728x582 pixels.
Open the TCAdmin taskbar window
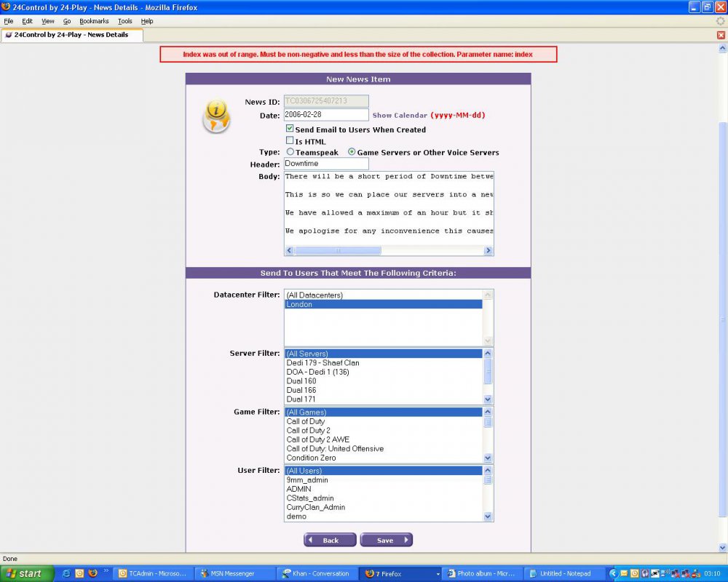tap(154, 573)
